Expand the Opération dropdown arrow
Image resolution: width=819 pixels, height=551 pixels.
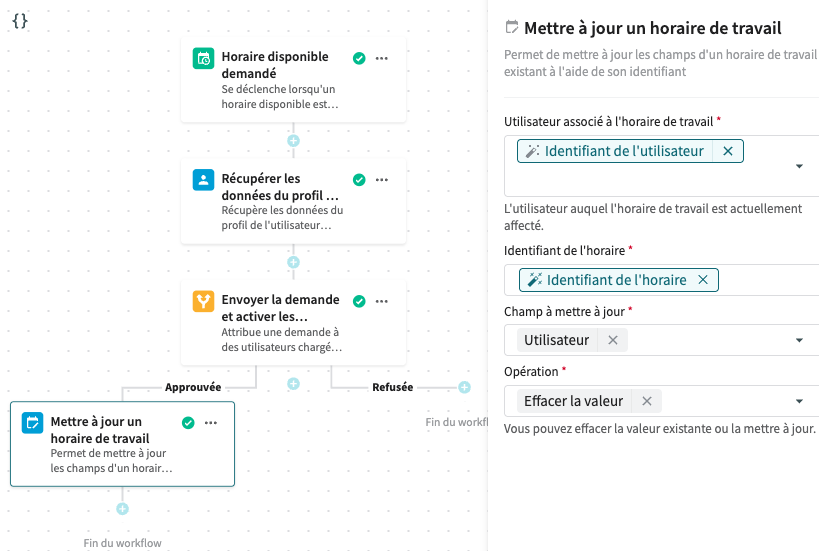(x=799, y=402)
